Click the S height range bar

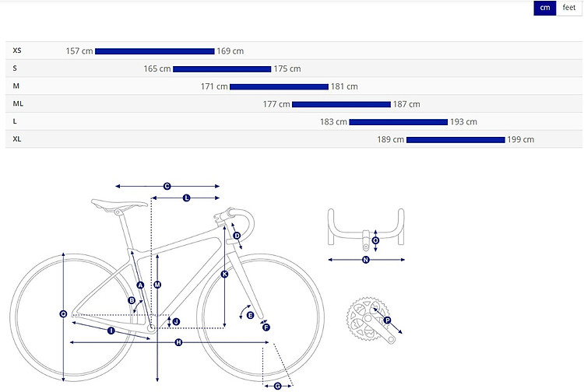coord(222,69)
